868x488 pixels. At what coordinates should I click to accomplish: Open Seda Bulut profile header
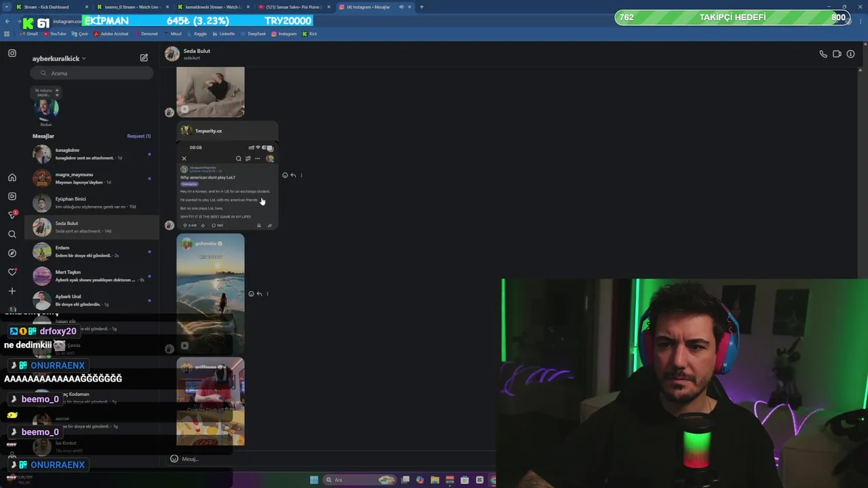(x=188, y=54)
